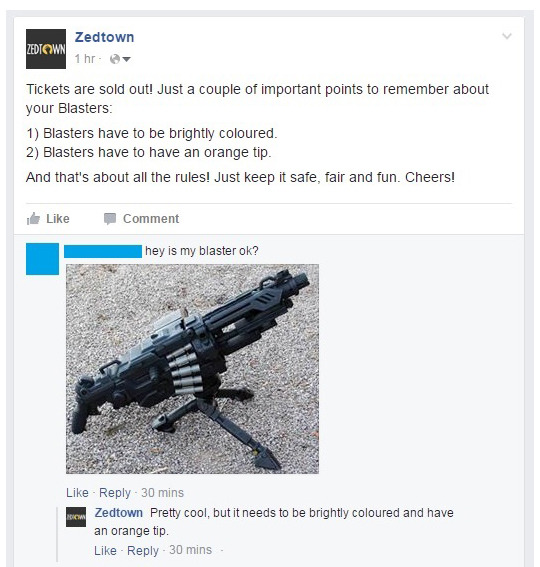Open the blaster comment's 30 mins timestamp
The width and height of the screenshot is (540, 567).
[x=162, y=493]
